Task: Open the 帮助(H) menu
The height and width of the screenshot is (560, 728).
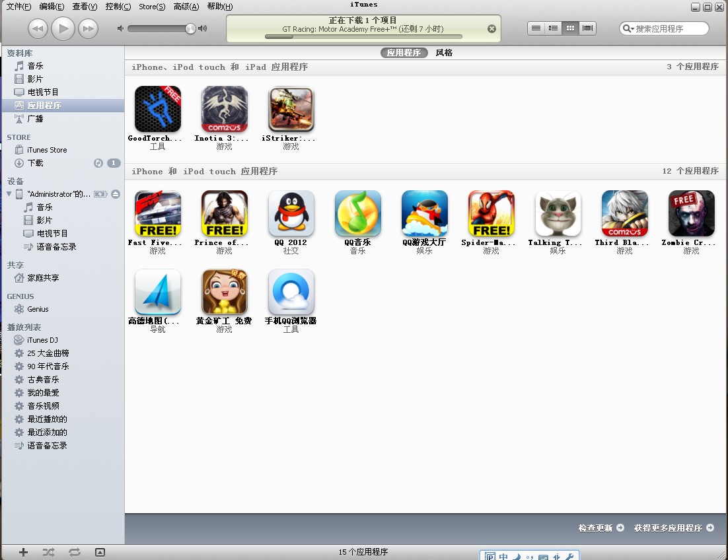Action: pyautogui.click(x=219, y=7)
